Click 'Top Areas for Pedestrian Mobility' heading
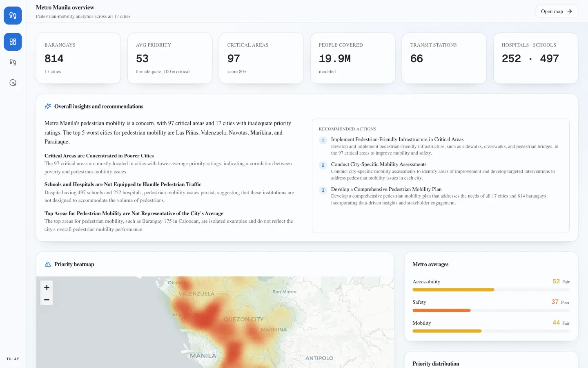 [134, 213]
